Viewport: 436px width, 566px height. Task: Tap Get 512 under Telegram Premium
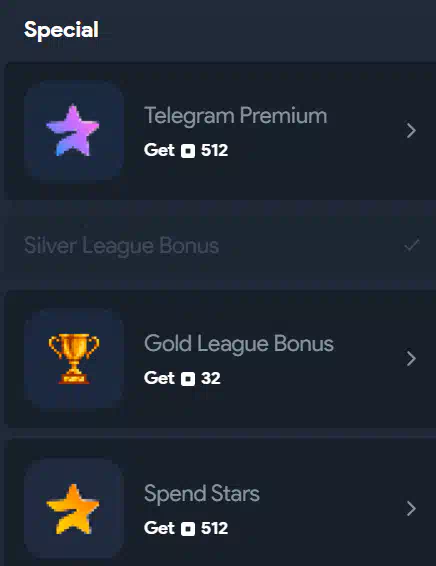[x=186, y=150]
